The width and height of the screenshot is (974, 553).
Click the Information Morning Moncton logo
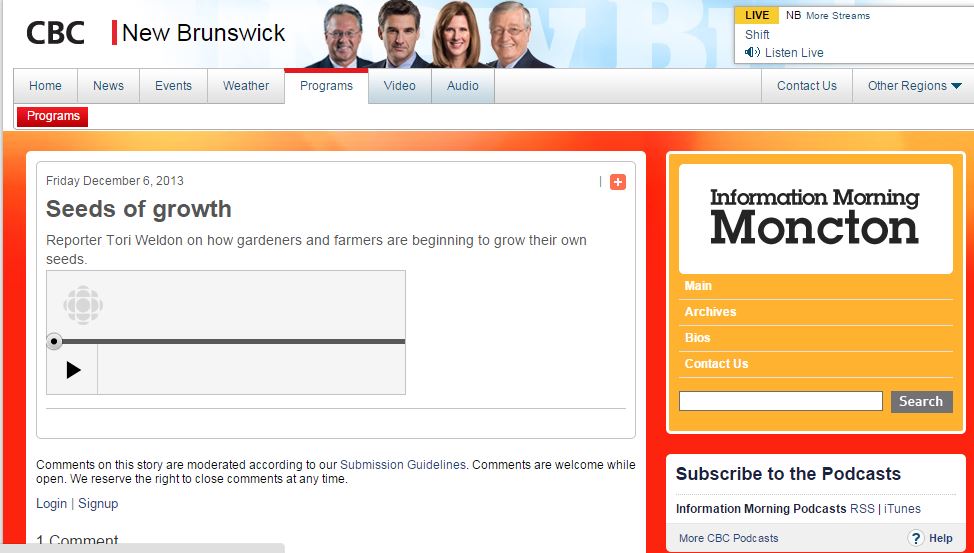pos(815,218)
